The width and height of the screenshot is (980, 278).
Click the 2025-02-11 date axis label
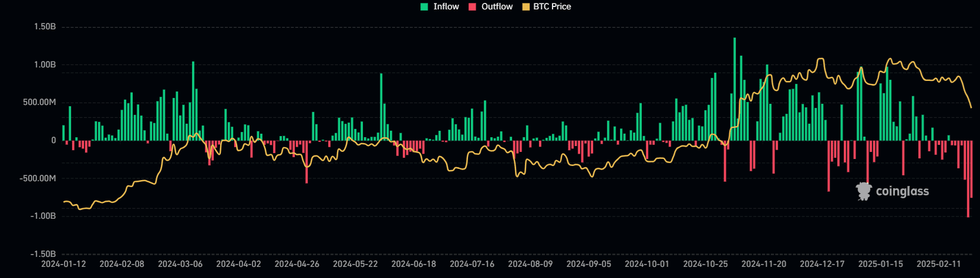point(938,264)
